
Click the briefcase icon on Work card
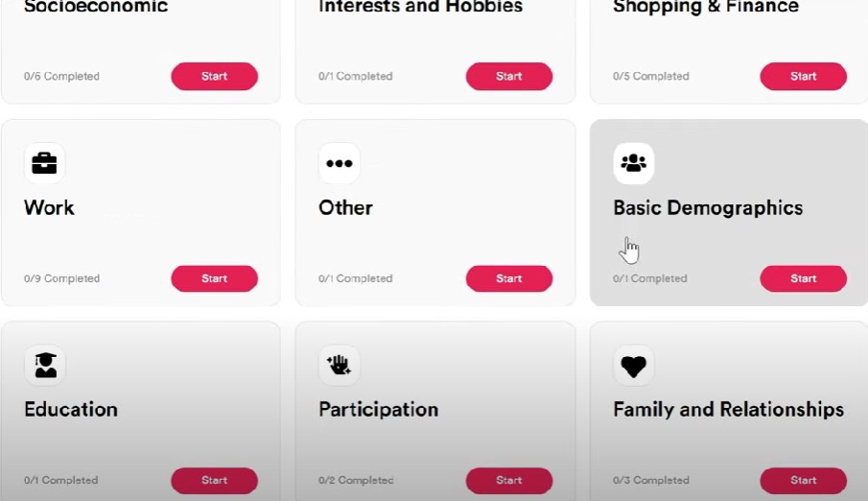point(44,163)
